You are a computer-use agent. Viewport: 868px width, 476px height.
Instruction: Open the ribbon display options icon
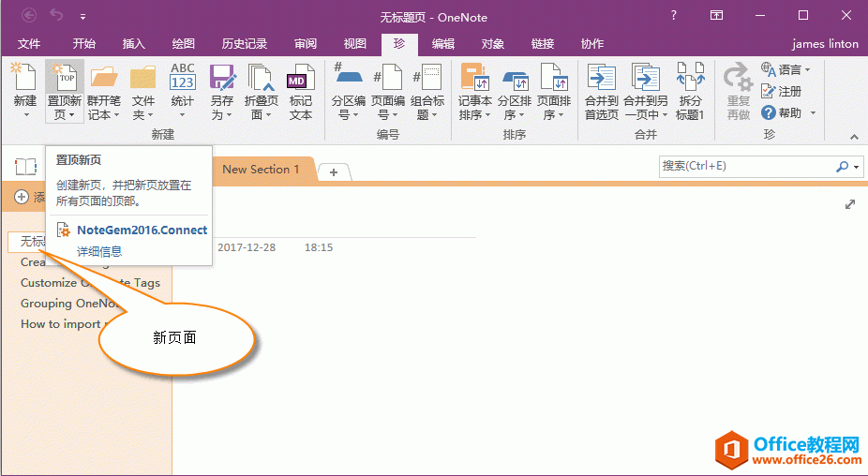click(716, 16)
